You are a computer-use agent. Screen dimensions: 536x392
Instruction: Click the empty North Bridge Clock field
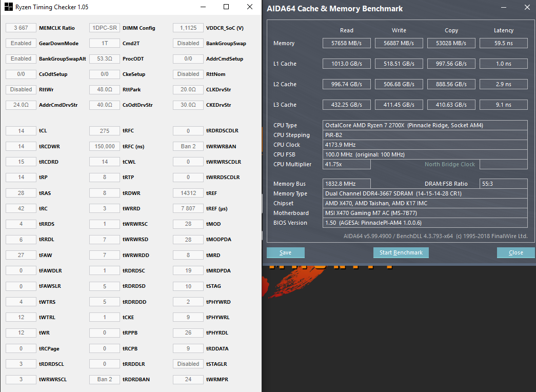coord(504,164)
